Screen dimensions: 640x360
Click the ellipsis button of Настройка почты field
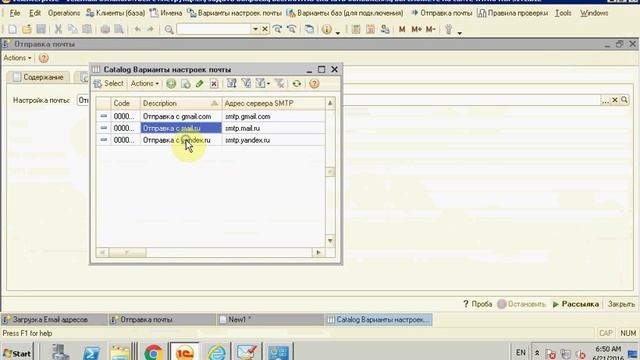click(x=605, y=100)
